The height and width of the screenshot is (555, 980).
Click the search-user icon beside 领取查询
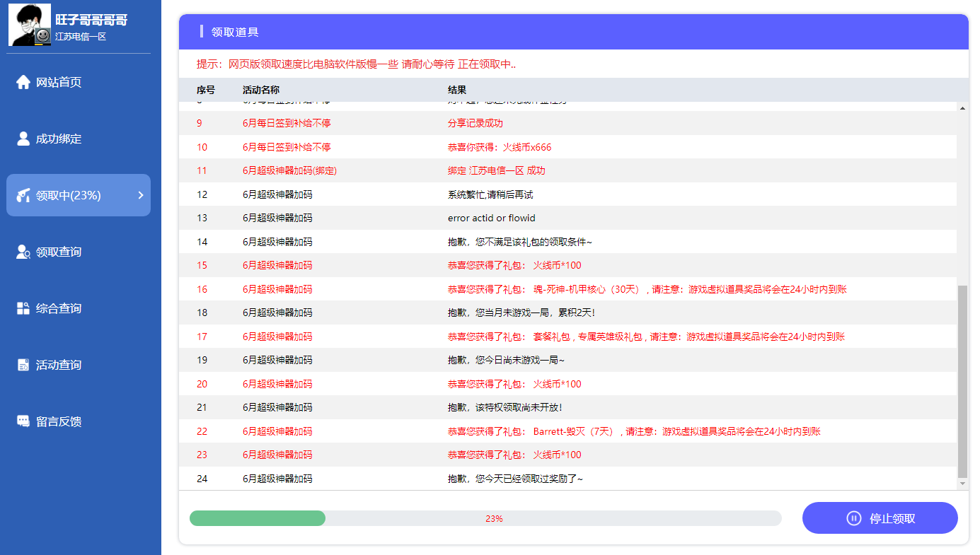pos(23,252)
